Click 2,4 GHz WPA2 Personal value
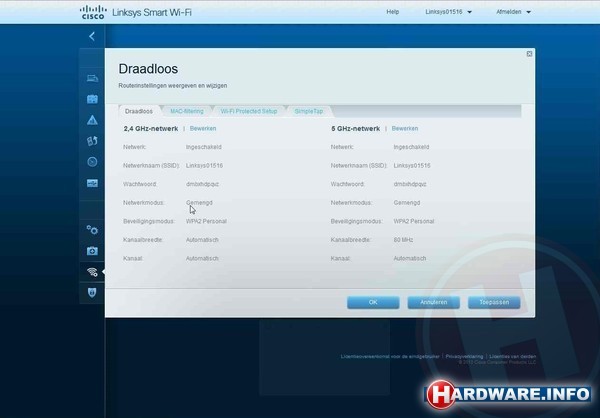This screenshot has height=418, width=600. (x=206, y=221)
